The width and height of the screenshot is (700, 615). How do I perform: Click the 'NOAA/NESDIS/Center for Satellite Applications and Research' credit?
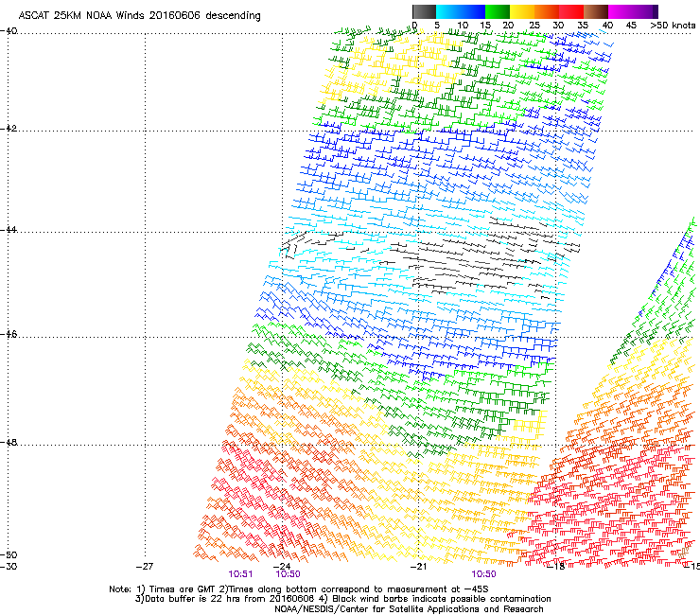tap(409, 608)
